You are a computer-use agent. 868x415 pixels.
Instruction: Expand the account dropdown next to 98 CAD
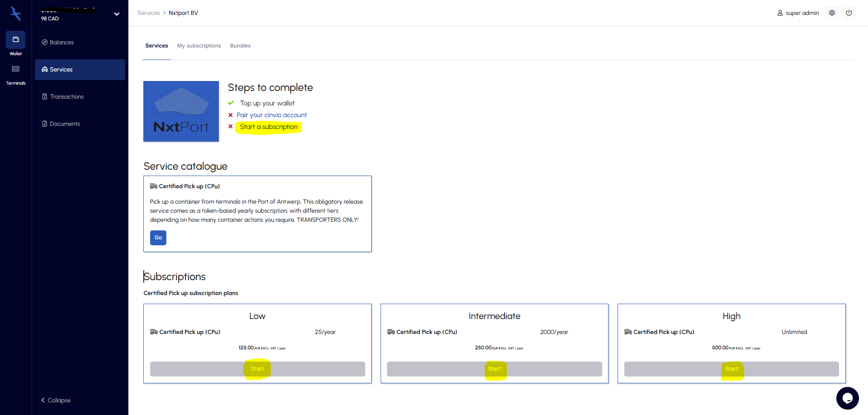[x=117, y=14]
